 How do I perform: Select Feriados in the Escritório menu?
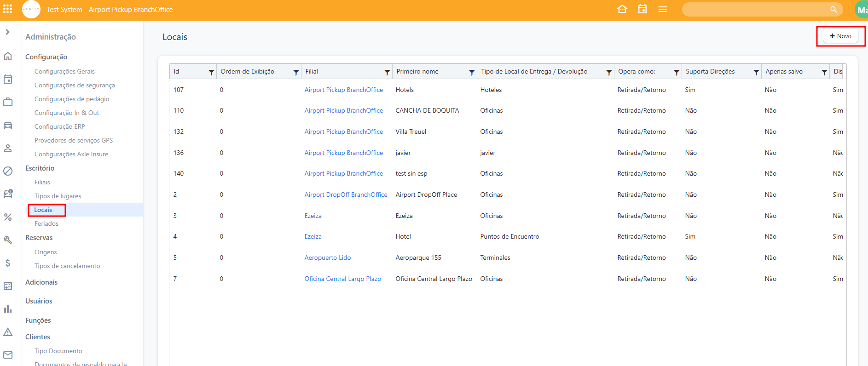point(46,224)
